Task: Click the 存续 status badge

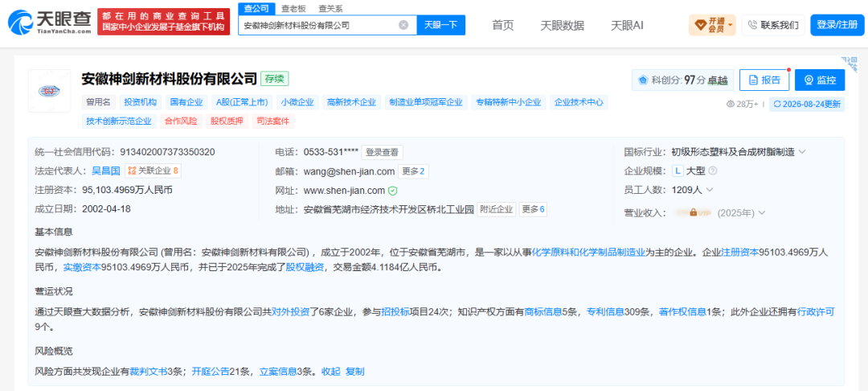Action: (275, 79)
